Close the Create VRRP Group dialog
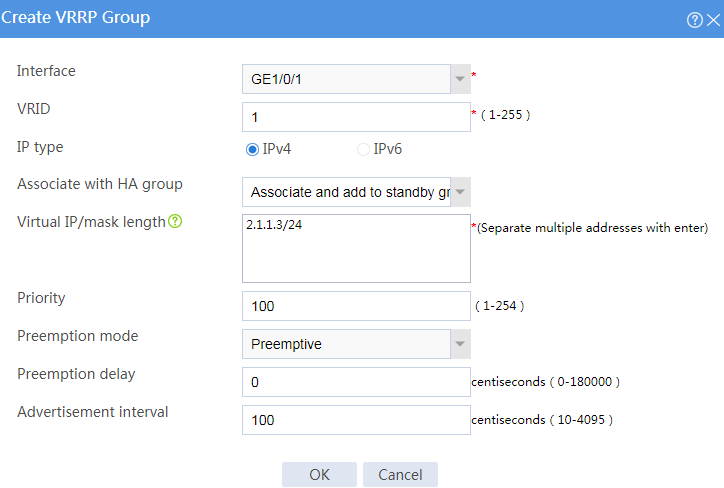Viewport: 724px width, 488px height. click(713, 20)
